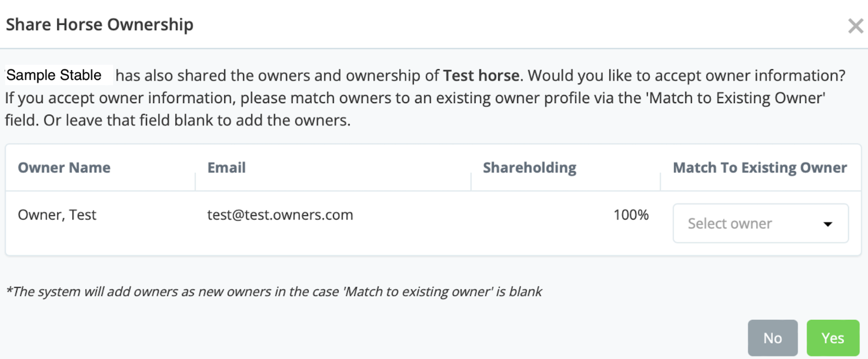The height and width of the screenshot is (359, 868).
Task: Click the Owner Name column header
Action: (64, 167)
